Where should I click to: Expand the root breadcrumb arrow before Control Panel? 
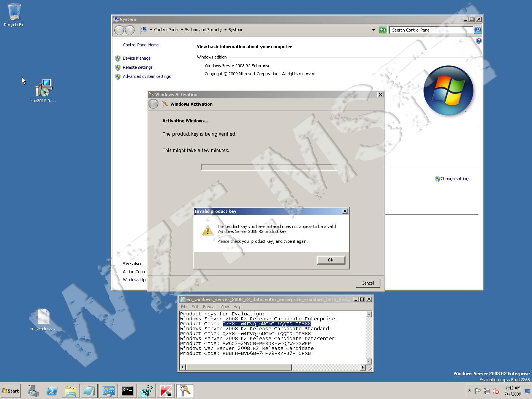coord(151,30)
